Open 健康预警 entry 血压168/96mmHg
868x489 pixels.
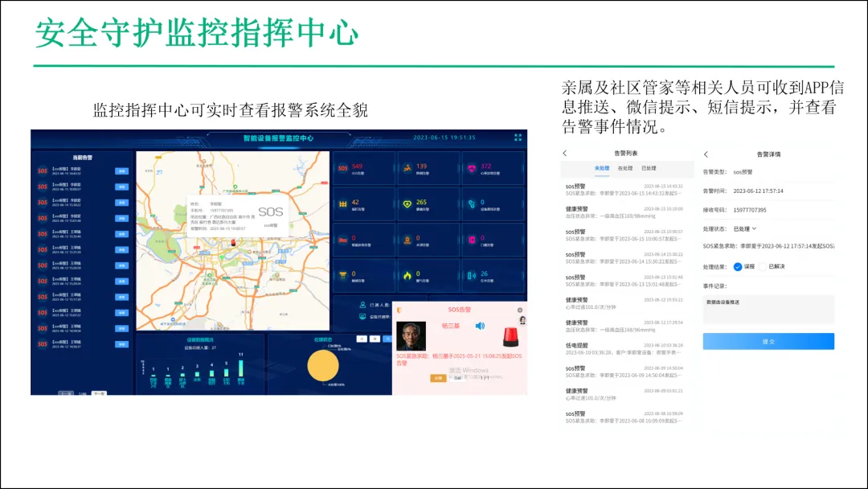(624, 327)
